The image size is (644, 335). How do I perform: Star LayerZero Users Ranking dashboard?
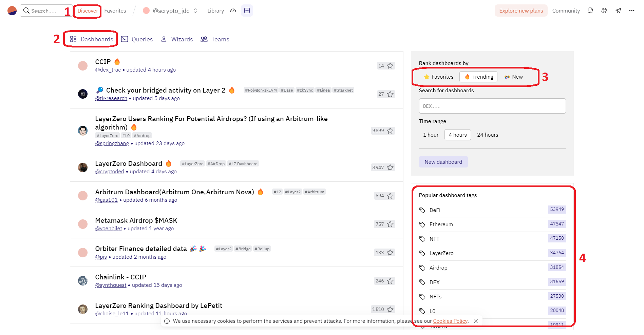coord(390,131)
